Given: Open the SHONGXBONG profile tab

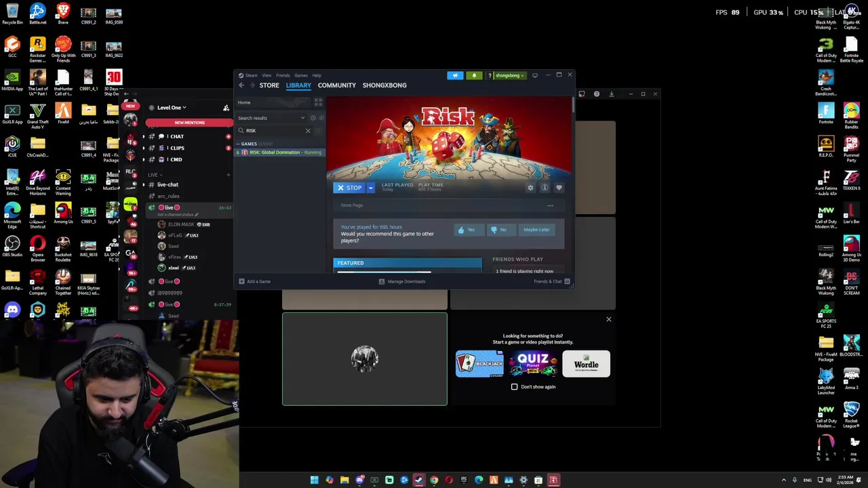Looking at the screenshot, I should click(384, 85).
